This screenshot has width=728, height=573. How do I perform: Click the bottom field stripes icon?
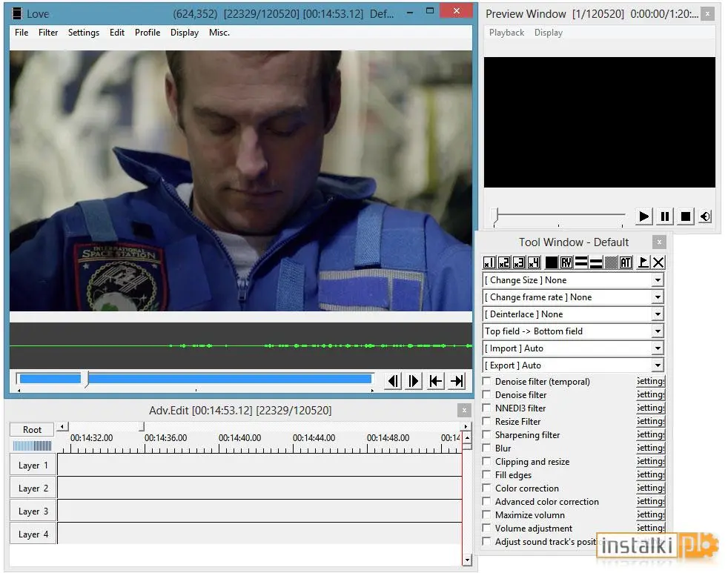coord(596,263)
